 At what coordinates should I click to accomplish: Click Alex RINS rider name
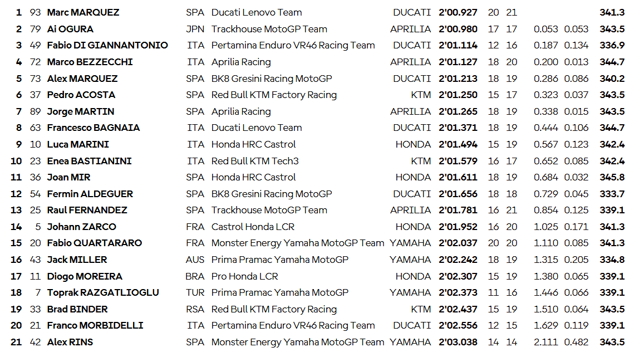pos(70,342)
